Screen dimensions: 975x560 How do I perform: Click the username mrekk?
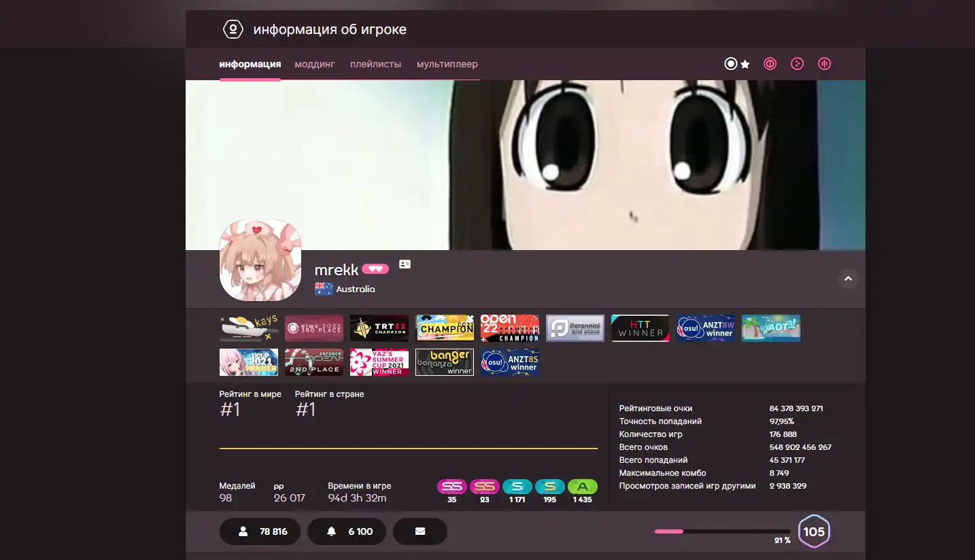pos(337,270)
